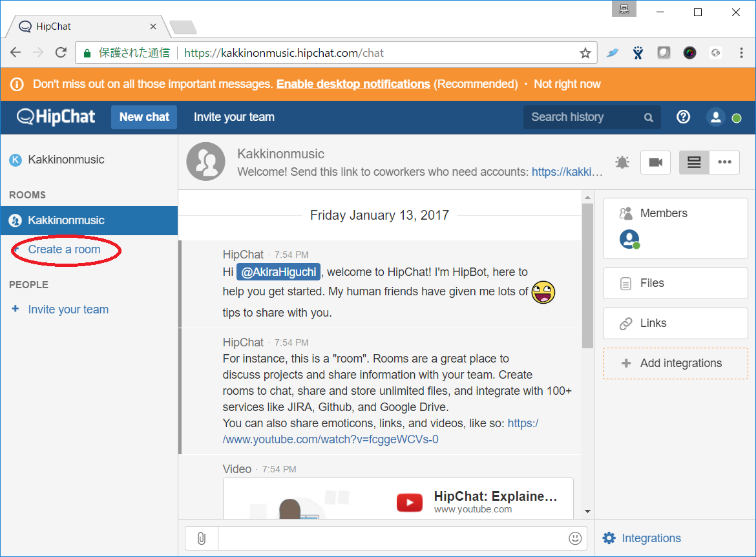Reload the page in browser
Viewport: 756px width, 557px height.
[x=61, y=52]
